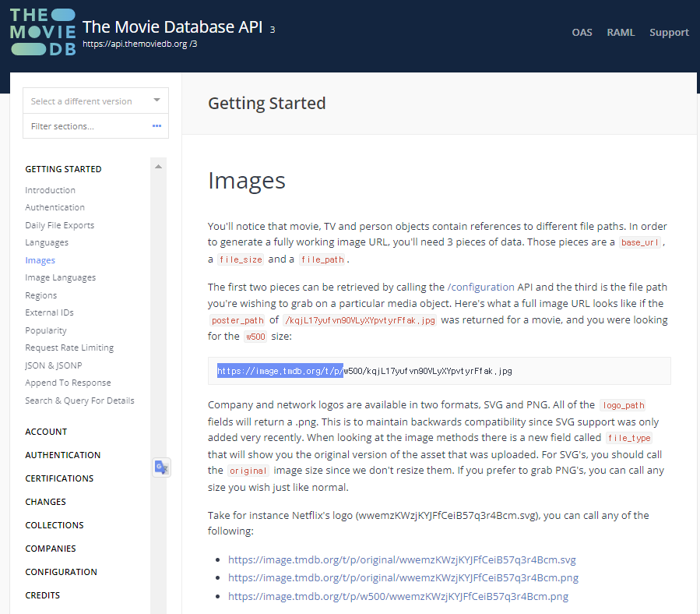Follow the /configuration API link
The height and width of the screenshot is (614, 700).
[x=480, y=287]
